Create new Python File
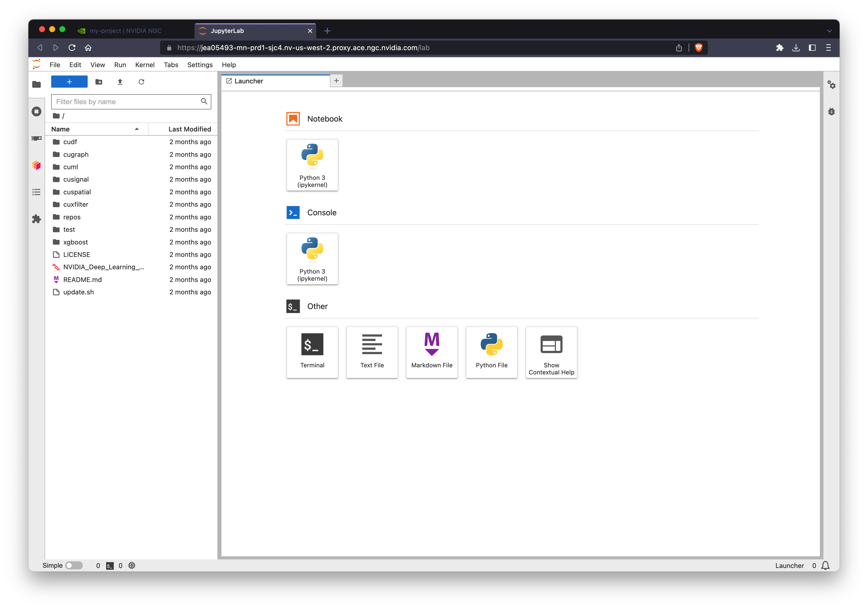 pos(491,352)
